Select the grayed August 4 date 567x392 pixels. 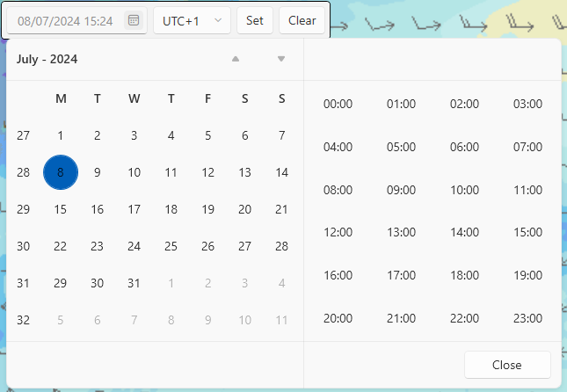281,283
